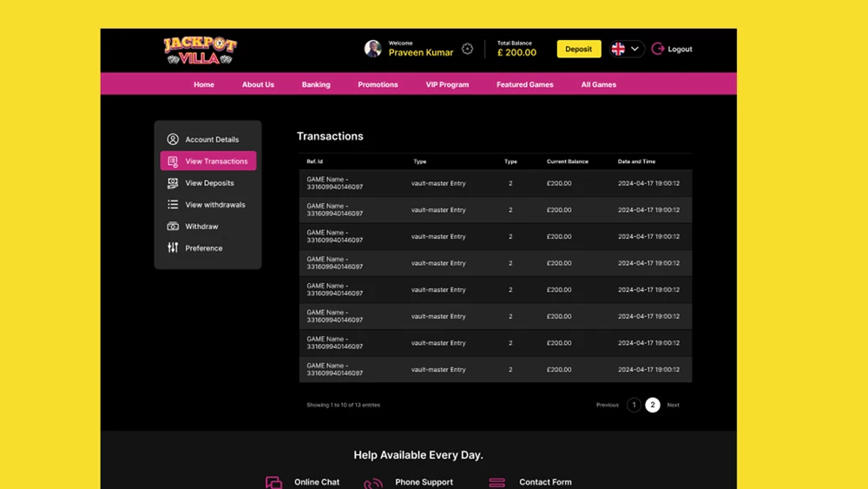This screenshot has width=868, height=489.
Task: Click the user profile avatar
Action: [373, 49]
